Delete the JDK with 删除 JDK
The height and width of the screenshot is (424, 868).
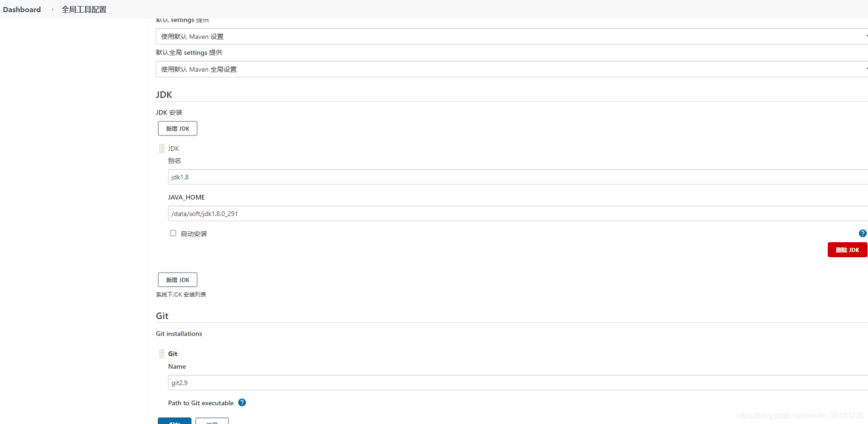pyautogui.click(x=847, y=250)
